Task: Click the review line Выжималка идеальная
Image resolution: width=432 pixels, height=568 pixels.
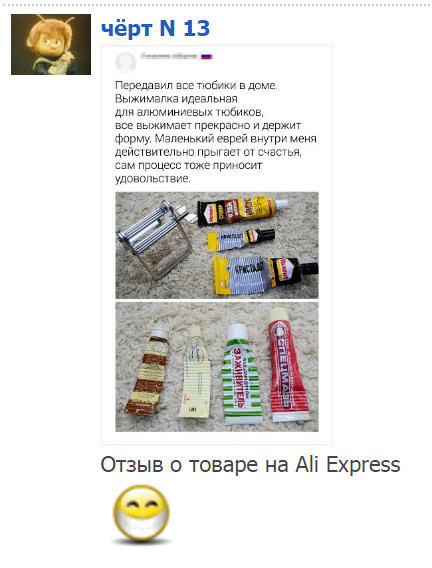Action: (x=176, y=99)
